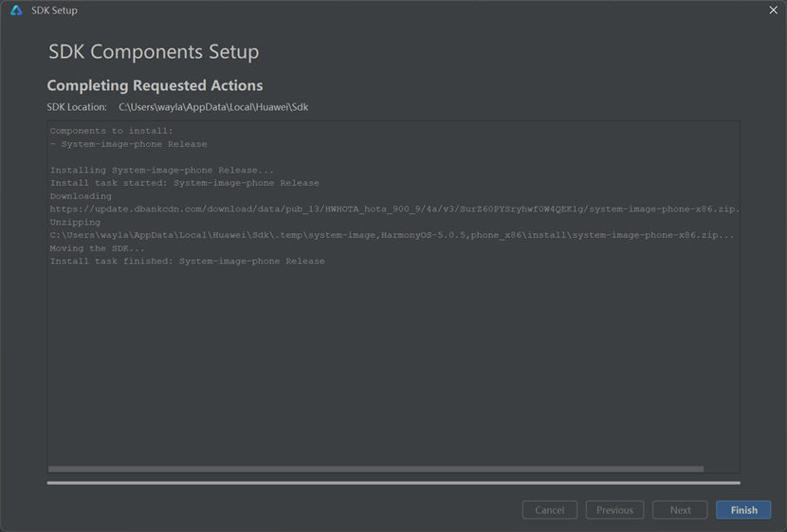Click the 'SDK Location:' label

coord(77,107)
